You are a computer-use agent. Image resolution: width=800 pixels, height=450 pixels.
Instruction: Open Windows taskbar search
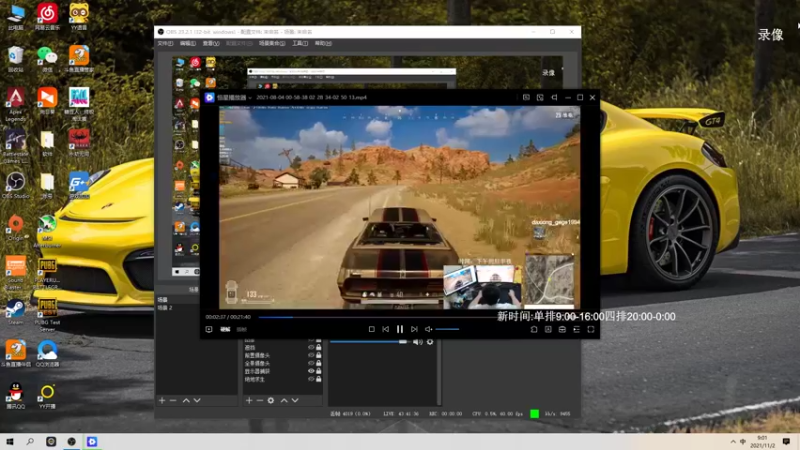click(x=30, y=442)
